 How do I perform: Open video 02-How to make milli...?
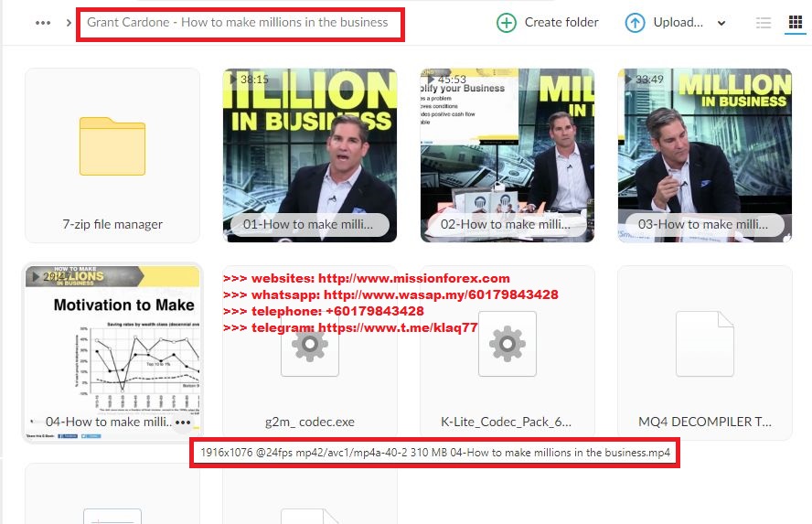click(x=507, y=155)
